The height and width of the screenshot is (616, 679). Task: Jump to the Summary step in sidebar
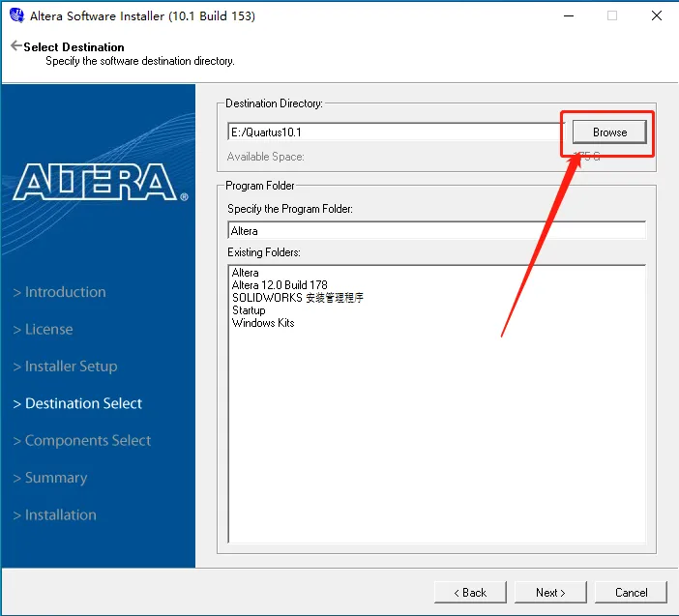(50, 478)
